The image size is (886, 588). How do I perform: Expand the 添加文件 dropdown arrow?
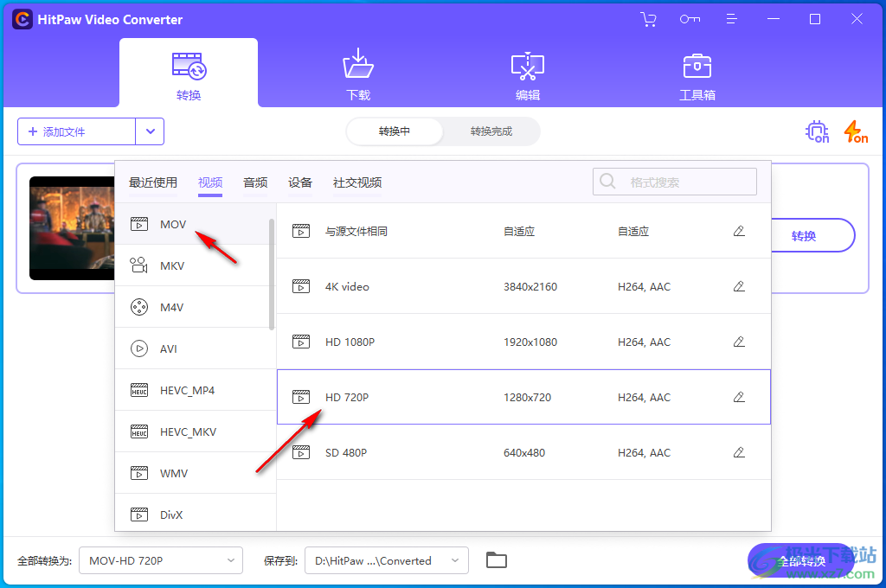(150, 131)
